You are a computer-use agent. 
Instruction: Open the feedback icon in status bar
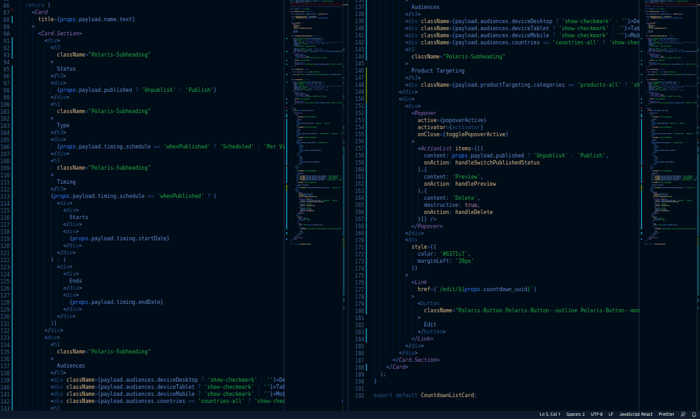(683, 414)
